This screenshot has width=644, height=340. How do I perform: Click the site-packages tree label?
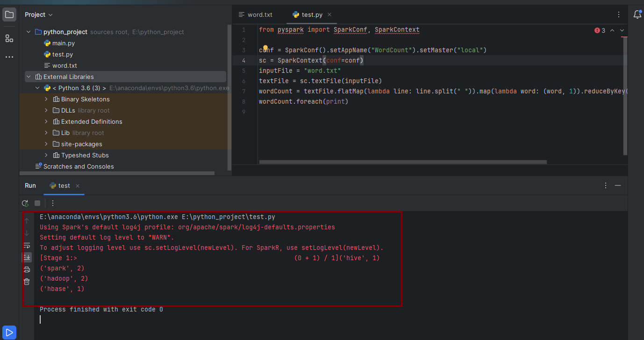coord(82,144)
